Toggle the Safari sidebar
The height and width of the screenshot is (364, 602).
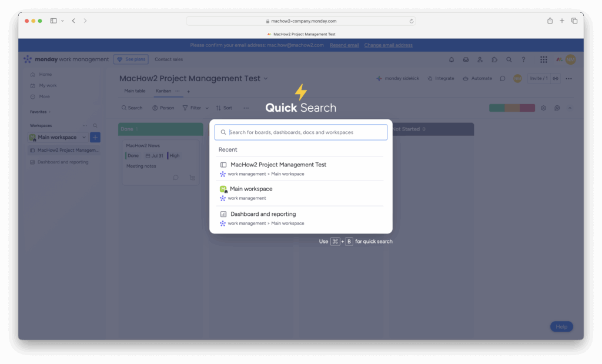(x=53, y=21)
